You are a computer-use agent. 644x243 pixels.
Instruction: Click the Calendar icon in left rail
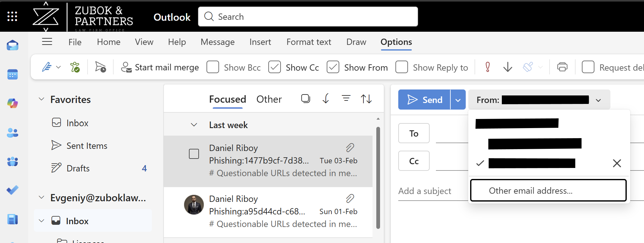(x=13, y=74)
